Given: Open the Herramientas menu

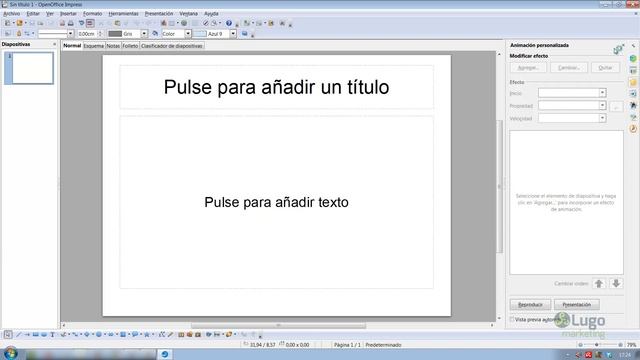Looking at the screenshot, I should [x=123, y=13].
